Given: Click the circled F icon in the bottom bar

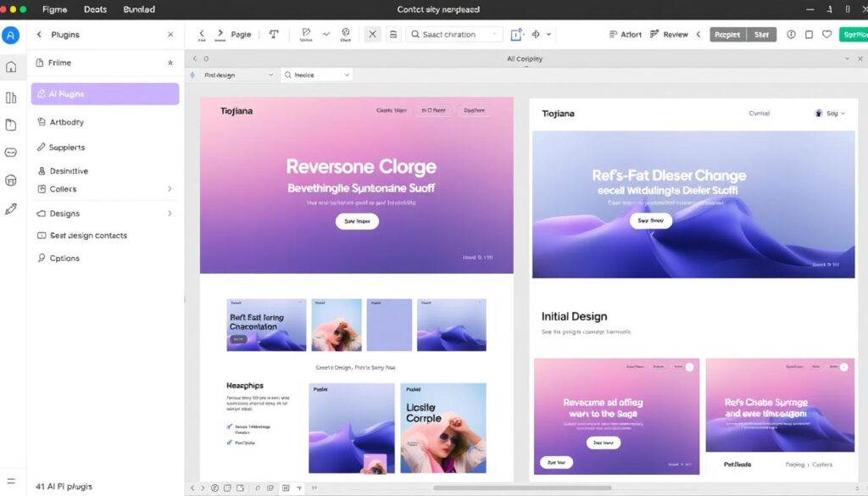Looking at the screenshot, I should point(214,488).
